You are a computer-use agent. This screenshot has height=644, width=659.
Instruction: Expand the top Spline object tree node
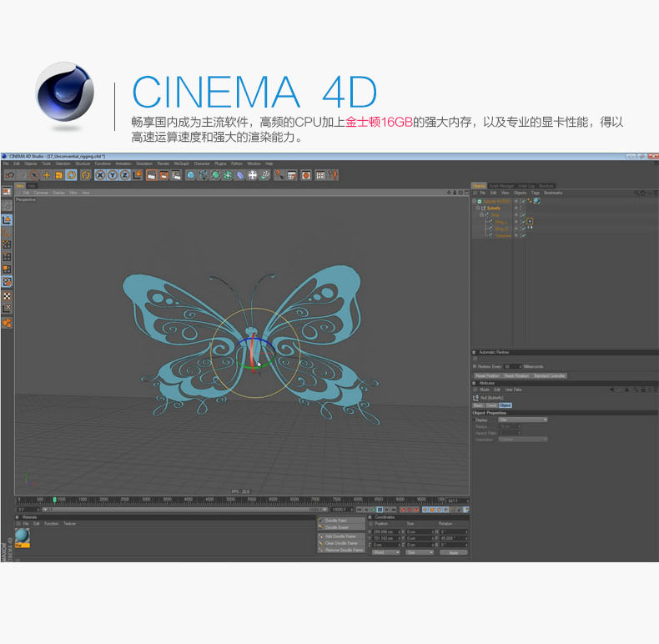(x=475, y=201)
